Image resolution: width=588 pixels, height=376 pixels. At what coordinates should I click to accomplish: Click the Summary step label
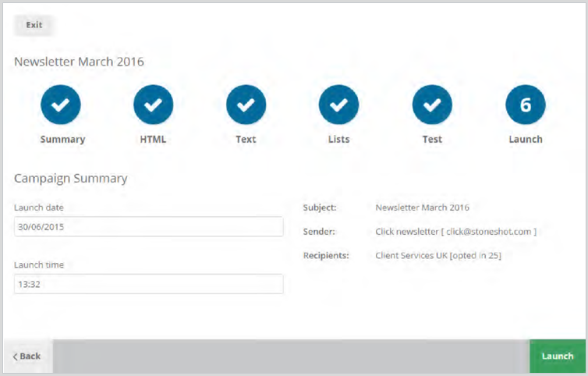point(62,140)
